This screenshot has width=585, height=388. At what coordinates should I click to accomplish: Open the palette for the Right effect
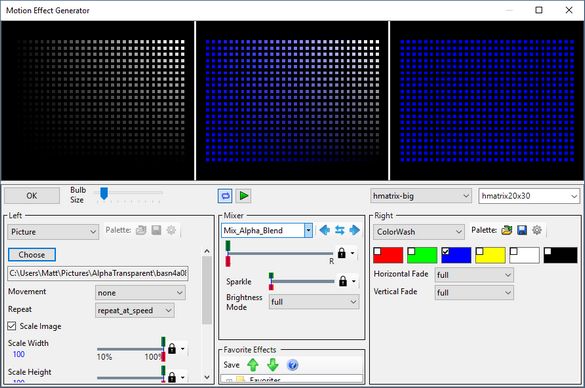click(507, 230)
